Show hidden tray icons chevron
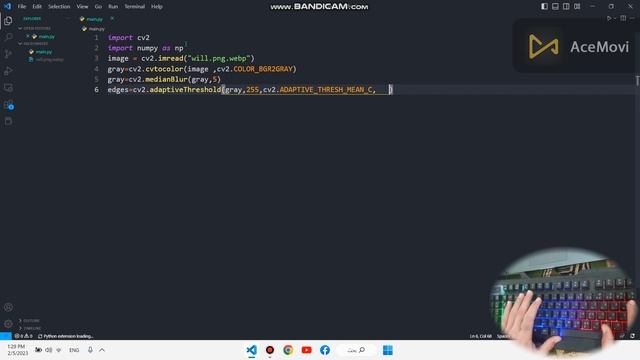The height and width of the screenshot is (360, 640). [102, 350]
